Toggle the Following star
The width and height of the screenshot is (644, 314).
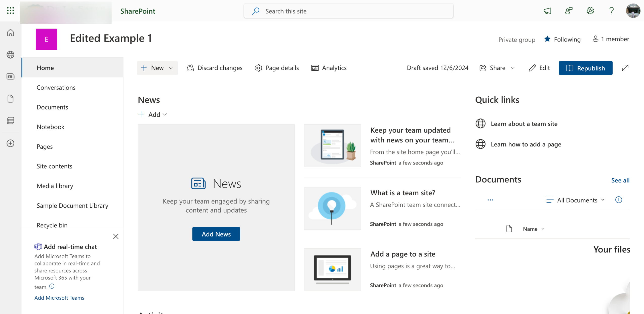[x=547, y=39]
